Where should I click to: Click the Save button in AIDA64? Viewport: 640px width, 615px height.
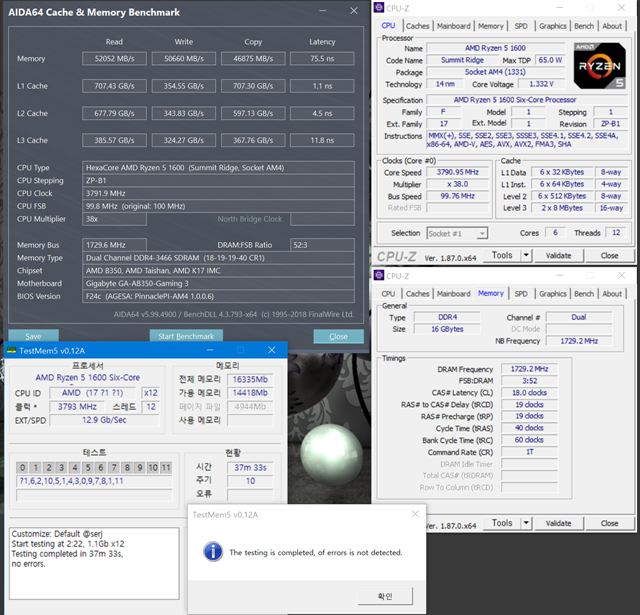click(33, 336)
